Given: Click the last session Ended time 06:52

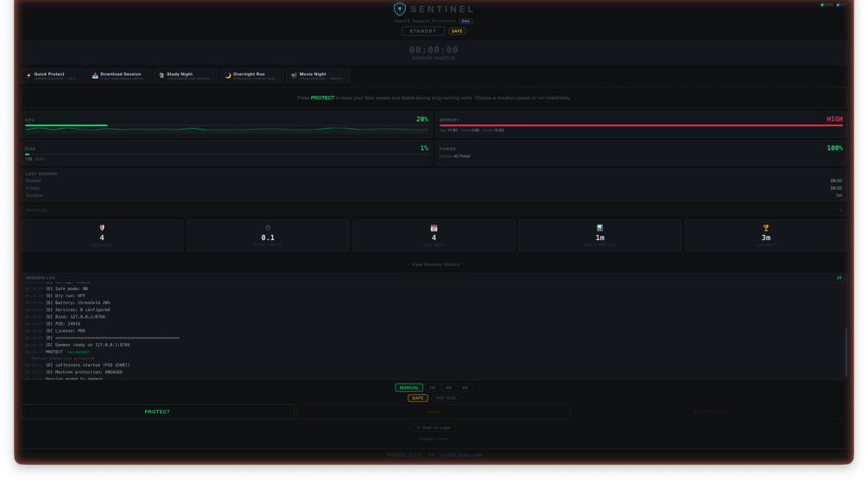Looking at the screenshot, I should (836, 188).
